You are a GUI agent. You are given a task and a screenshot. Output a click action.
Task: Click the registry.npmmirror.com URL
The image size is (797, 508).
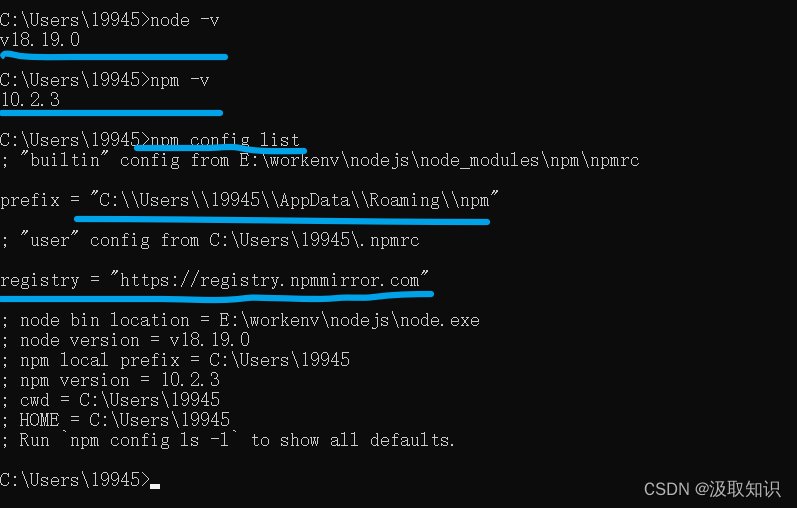[270, 280]
